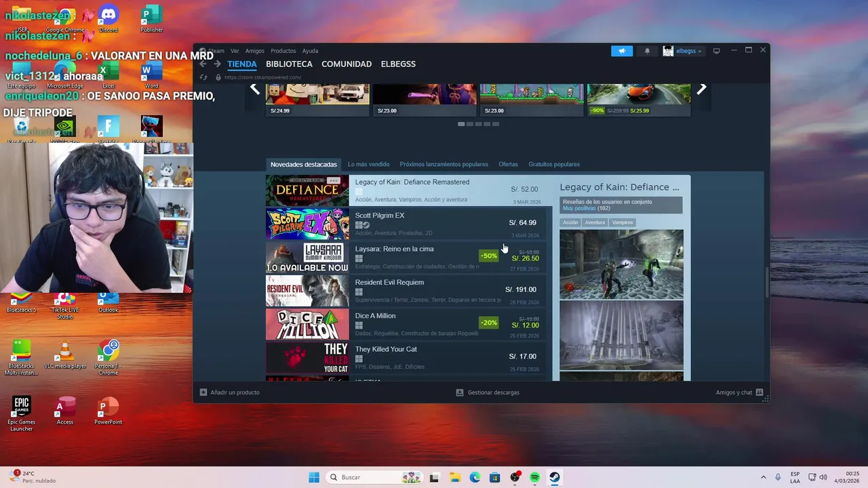Select the Ofertas tab

[x=508, y=164]
